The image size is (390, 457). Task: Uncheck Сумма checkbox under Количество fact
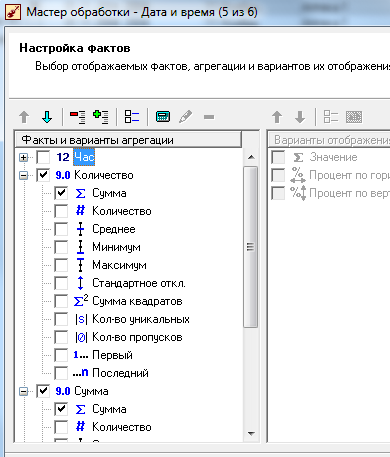pyautogui.click(x=61, y=193)
